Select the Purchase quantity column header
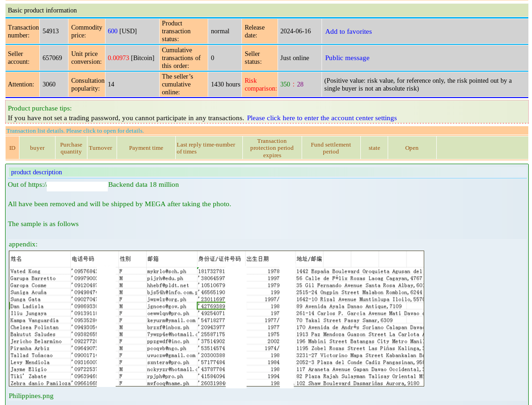Screen dimensions: 532x405 tap(71, 147)
